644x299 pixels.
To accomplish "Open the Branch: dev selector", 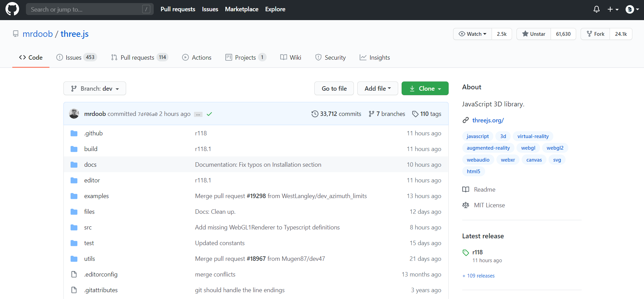I will coord(95,88).
